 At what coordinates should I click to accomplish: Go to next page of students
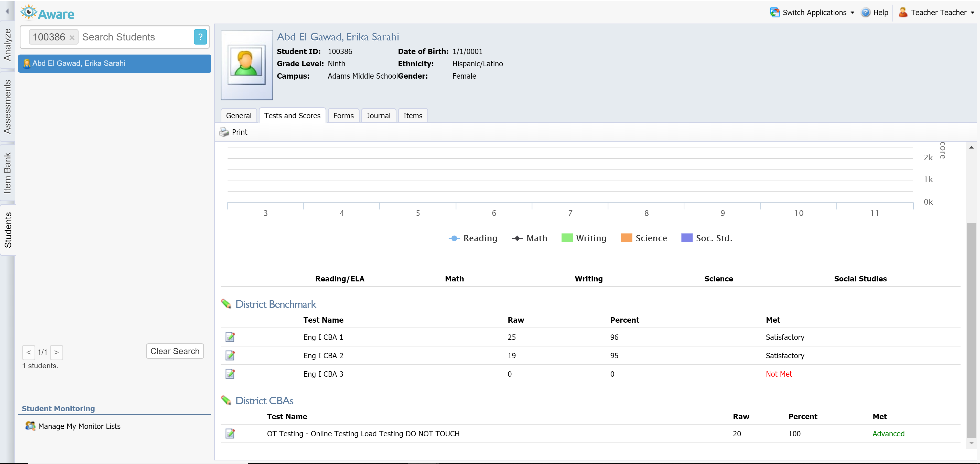(56, 352)
